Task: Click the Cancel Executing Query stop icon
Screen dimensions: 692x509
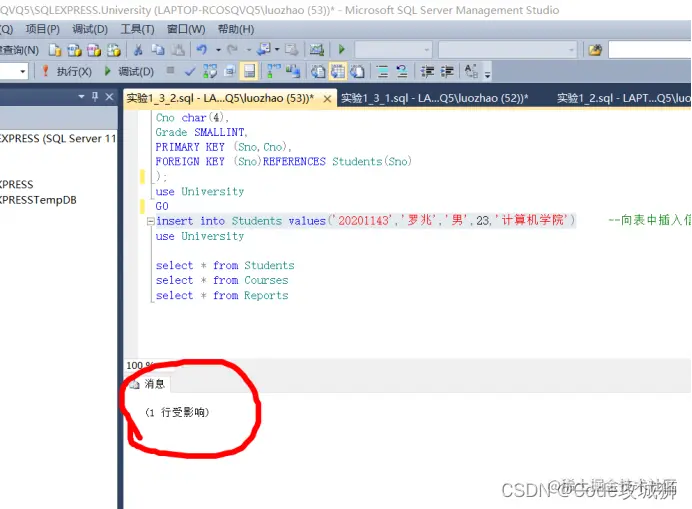Action: click(x=170, y=70)
